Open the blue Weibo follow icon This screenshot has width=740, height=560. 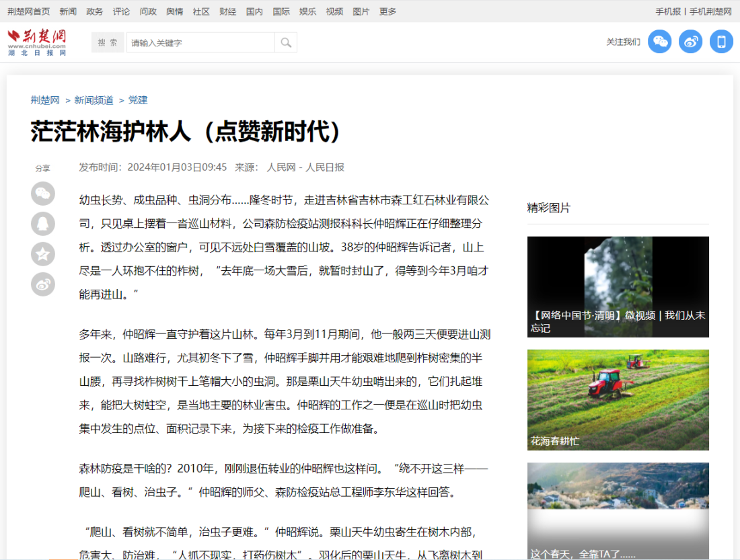coord(690,42)
